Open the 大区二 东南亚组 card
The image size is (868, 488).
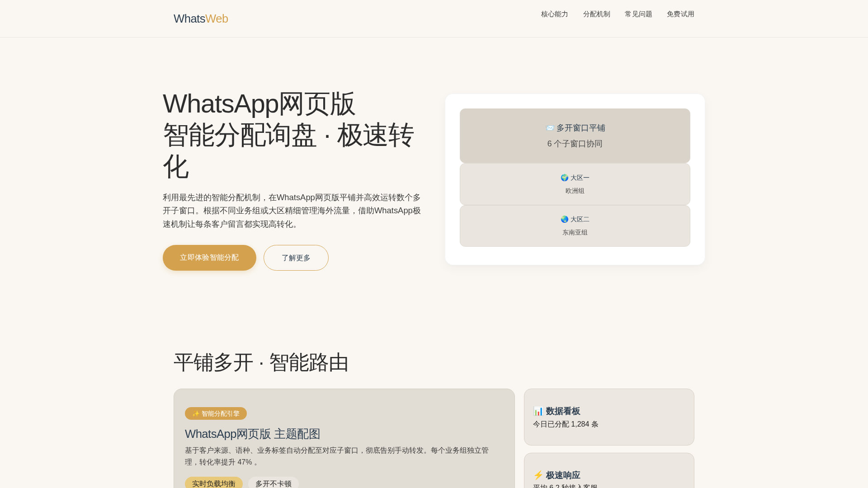click(575, 226)
